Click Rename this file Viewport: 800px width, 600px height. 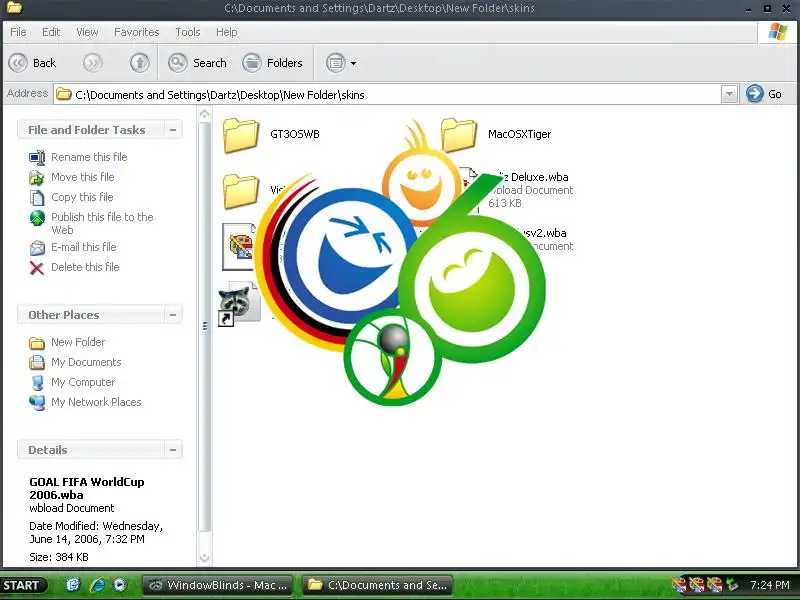coord(89,157)
